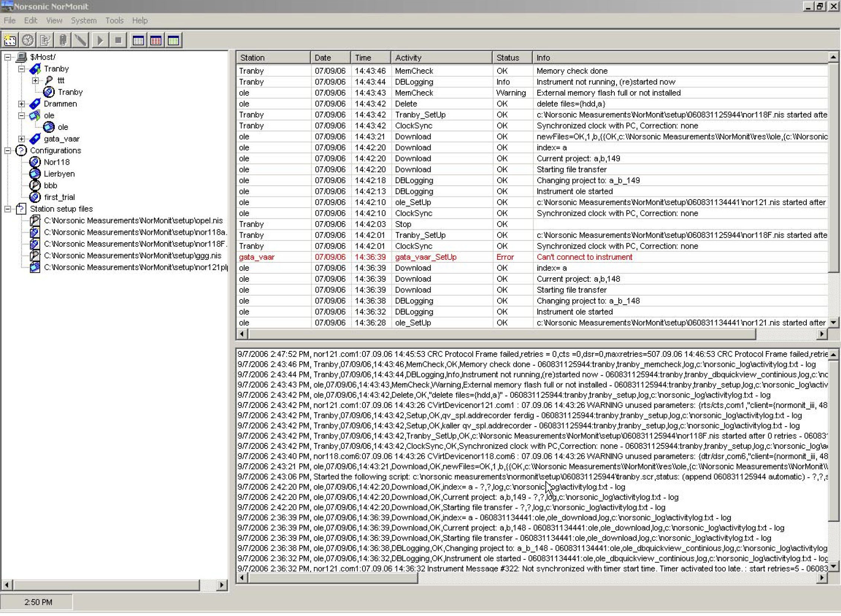
Task: Click the log panel scroll-down arrow
Action: pos(834,566)
